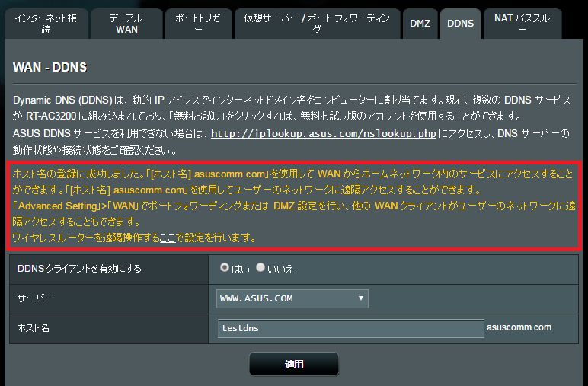Click the DDNS クライアントを有効にする label
Viewport: 588px width, 386px height.
(79, 269)
